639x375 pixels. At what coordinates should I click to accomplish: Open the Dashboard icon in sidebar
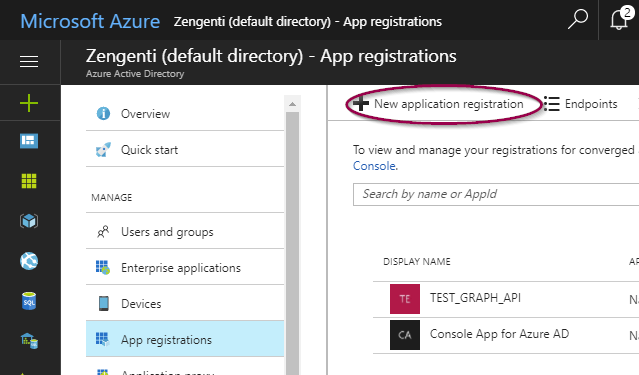(29, 141)
